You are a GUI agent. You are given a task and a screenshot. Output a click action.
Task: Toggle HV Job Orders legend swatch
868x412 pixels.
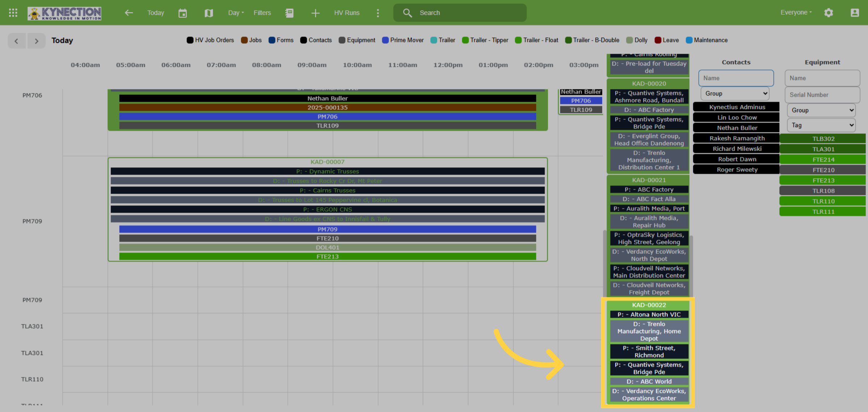(x=190, y=40)
